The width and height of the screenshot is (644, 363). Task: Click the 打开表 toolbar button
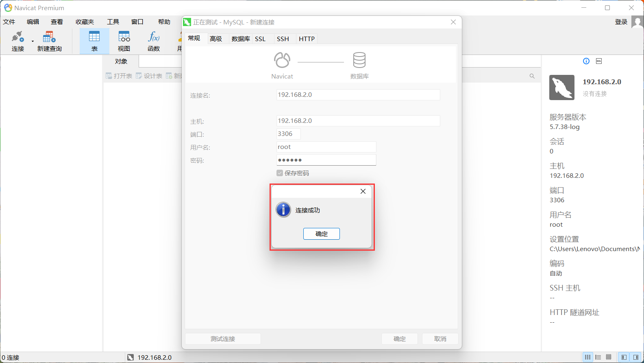pos(119,76)
